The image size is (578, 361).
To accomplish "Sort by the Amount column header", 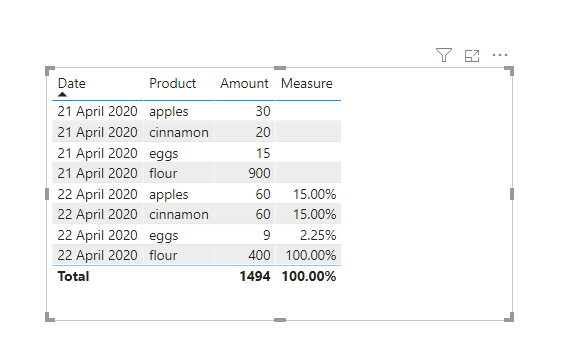I will click(244, 83).
